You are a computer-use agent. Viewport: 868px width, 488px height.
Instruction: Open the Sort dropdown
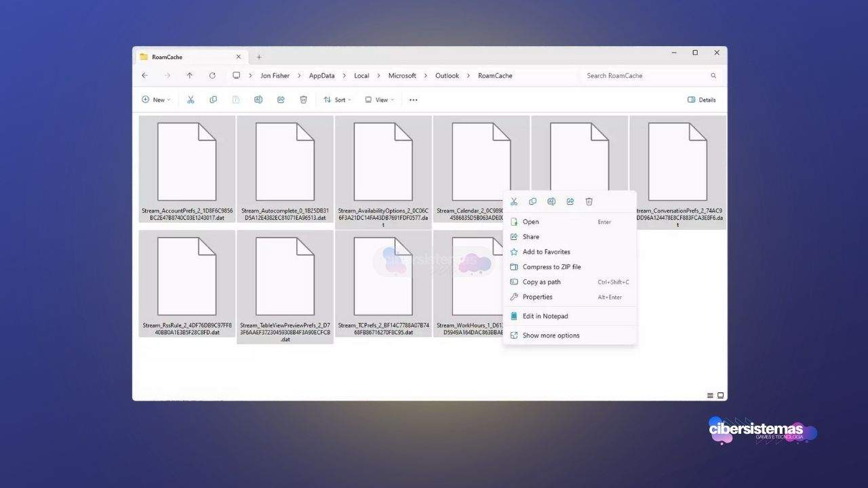tap(337, 100)
